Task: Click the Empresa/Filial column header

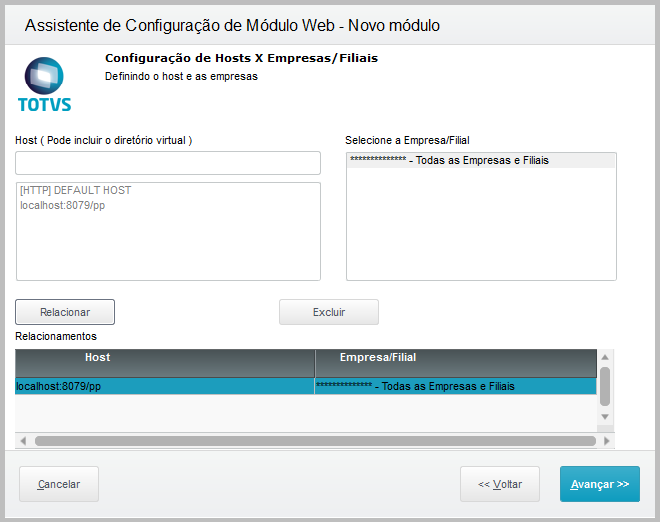Action: (x=456, y=363)
